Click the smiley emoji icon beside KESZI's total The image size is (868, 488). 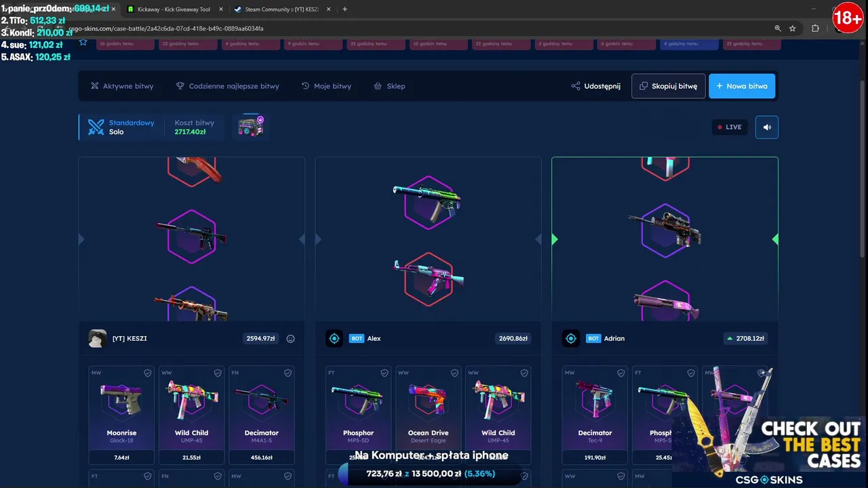point(291,338)
